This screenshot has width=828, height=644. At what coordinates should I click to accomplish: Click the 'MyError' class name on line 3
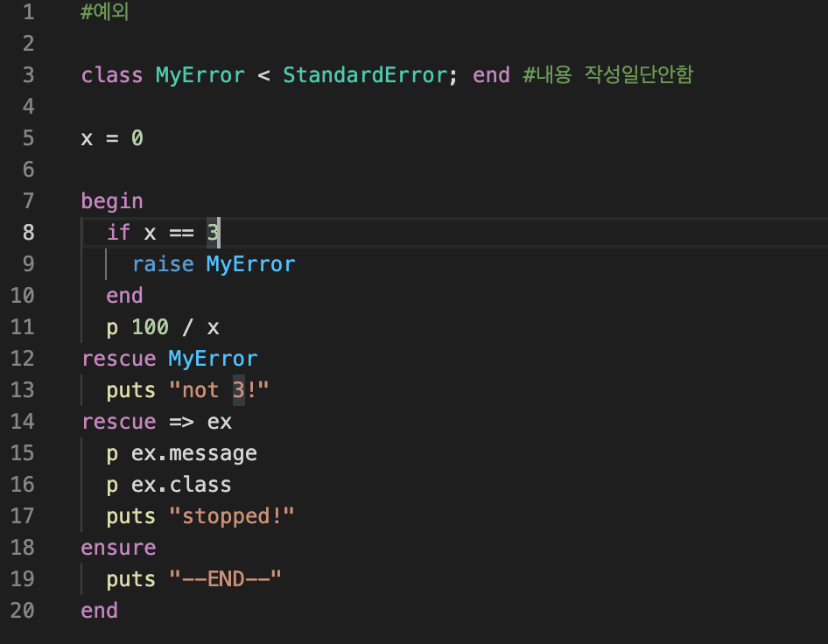(200, 75)
